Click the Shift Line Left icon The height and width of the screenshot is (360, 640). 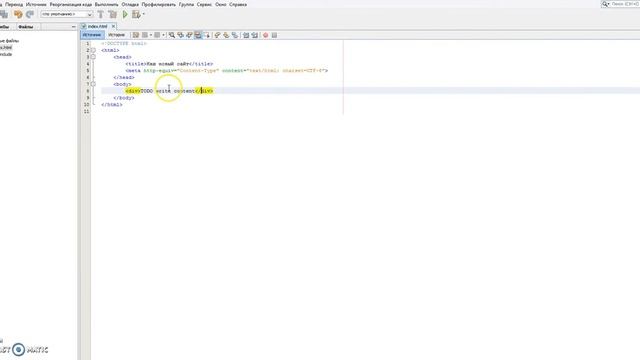pyautogui.click(x=246, y=35)
